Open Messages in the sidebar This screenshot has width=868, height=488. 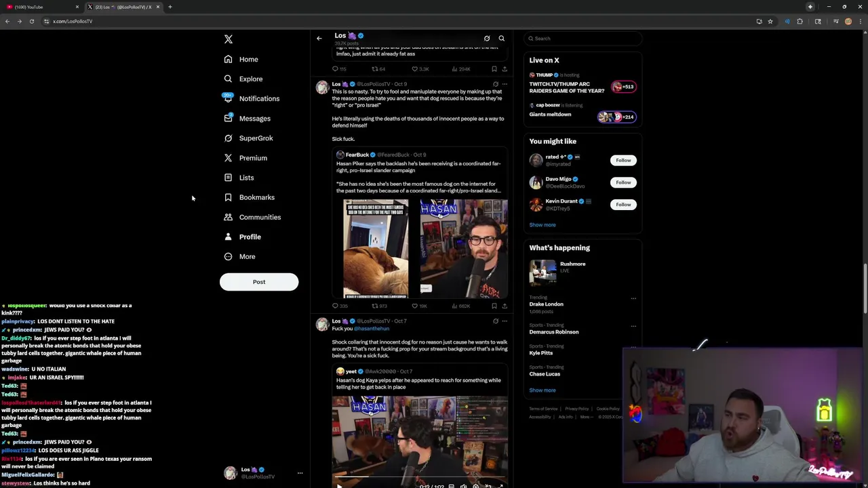click(x=248, y=118)
